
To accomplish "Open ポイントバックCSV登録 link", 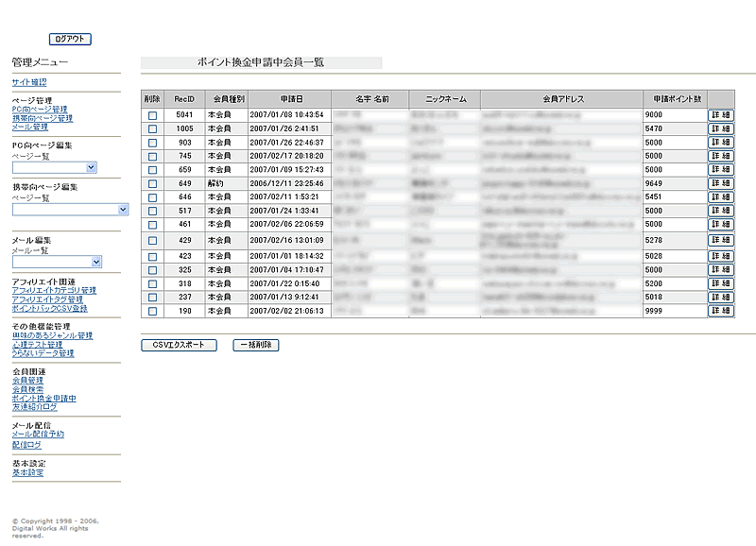I will click(50, 308).
